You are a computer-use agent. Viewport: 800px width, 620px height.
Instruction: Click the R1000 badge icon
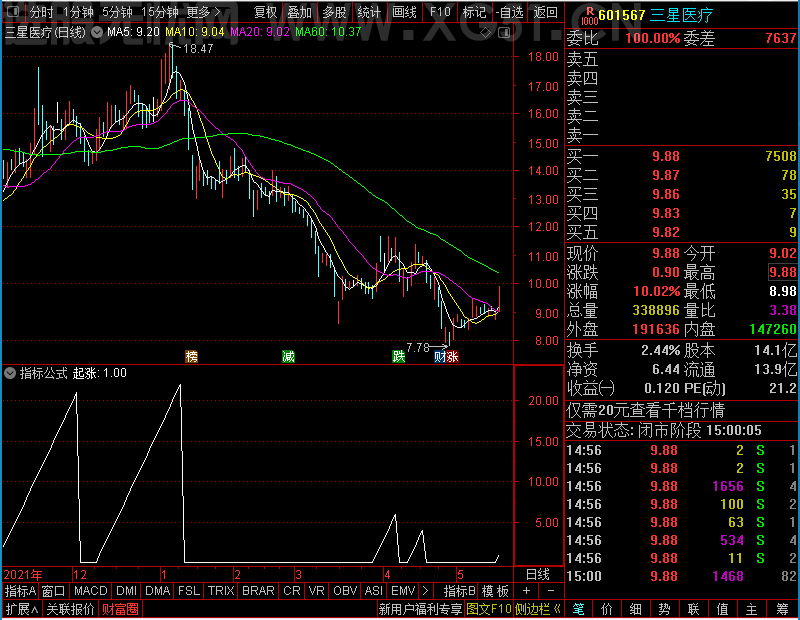coord(589,16)
